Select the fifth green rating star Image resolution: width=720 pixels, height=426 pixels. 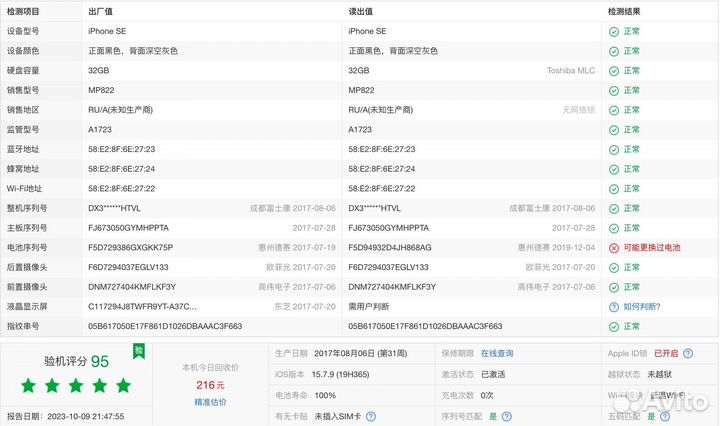[124, 385]
